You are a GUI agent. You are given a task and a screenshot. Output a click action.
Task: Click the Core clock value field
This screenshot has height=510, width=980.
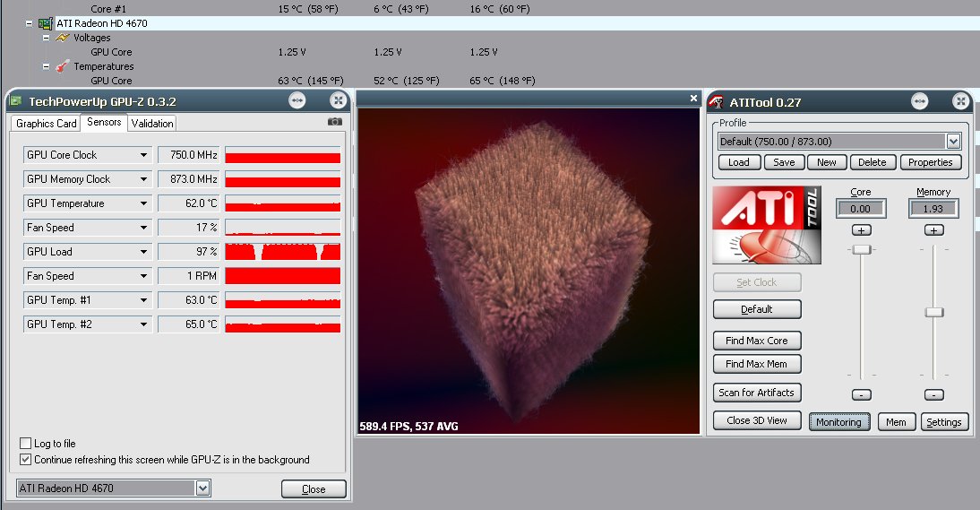pos(861,209)
